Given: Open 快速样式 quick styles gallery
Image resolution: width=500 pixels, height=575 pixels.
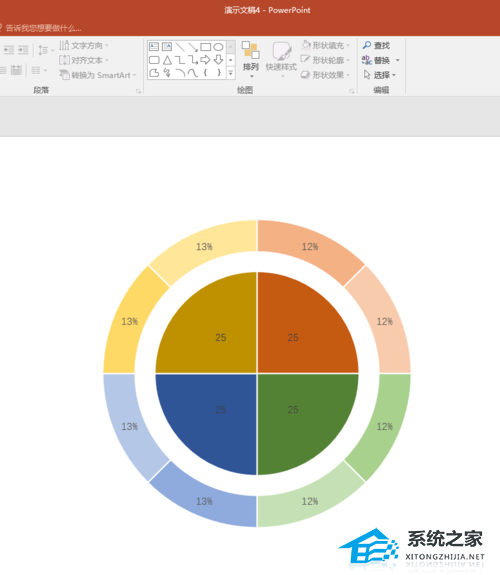Looking at the screenshot, I should point(281,59).
